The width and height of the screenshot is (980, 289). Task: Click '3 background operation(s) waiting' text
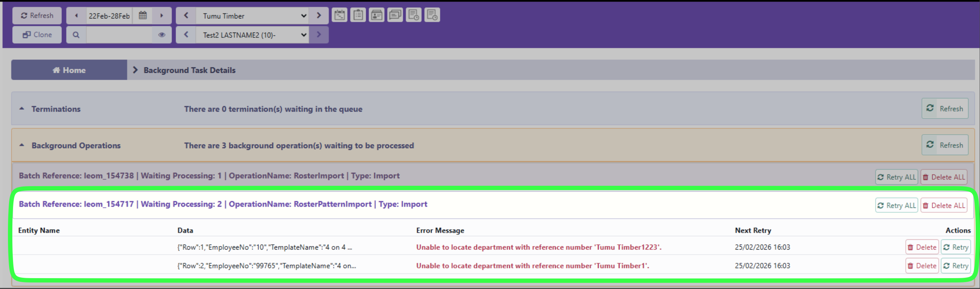pos(299,146)
